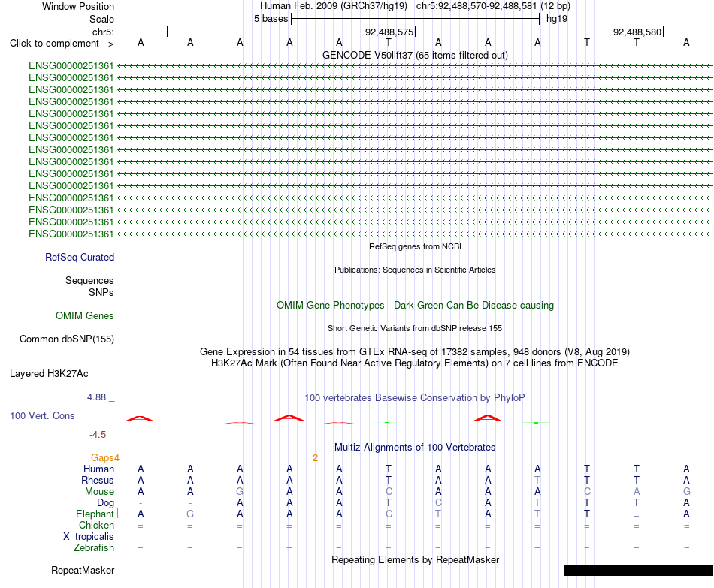
Task: Open '100 vertebrates Basewise Conservation by PhyloP'
Action: 415,398
